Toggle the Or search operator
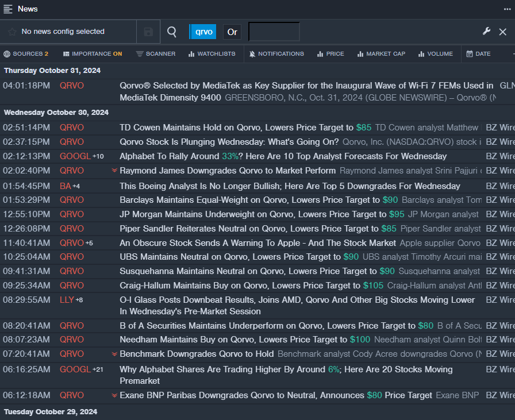 [232, 32]
